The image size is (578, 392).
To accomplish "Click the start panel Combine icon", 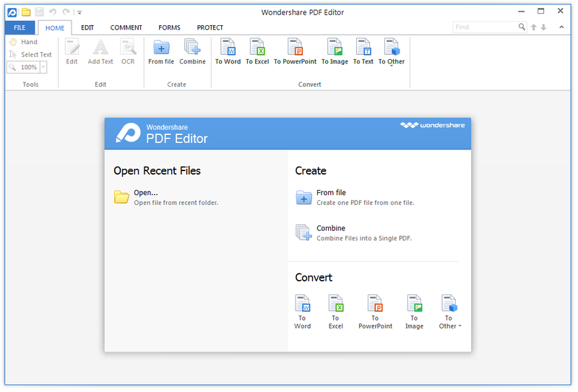I will pos(303,232).
